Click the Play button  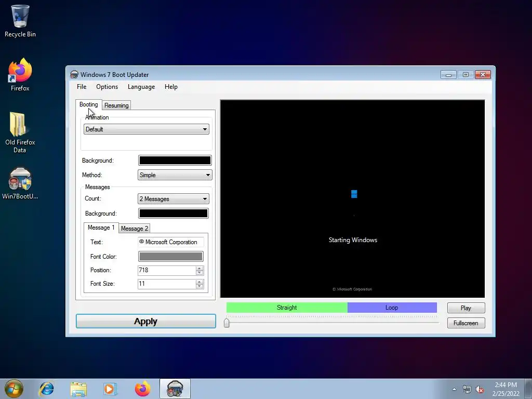pyautogui.click(x=466, y=308)
